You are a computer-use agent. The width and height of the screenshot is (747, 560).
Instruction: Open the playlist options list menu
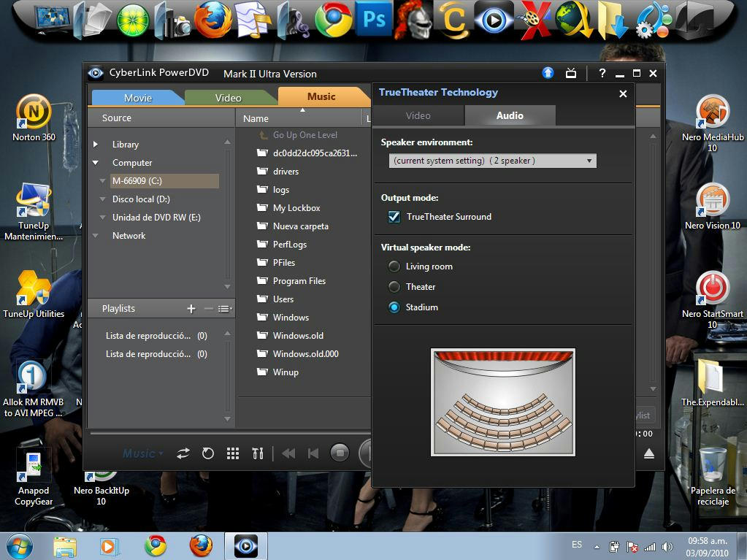click(x=224, y=309)
